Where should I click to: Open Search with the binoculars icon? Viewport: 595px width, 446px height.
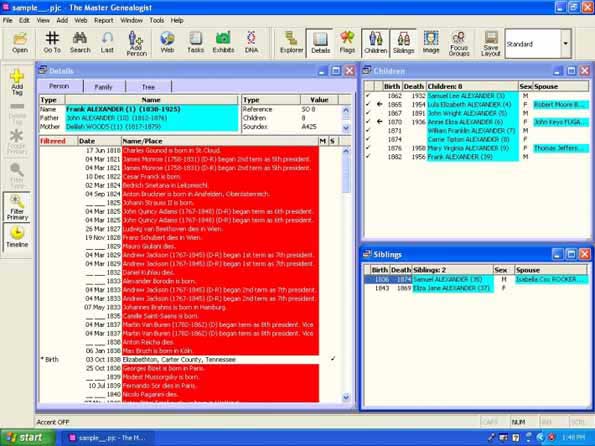click(80, 43)
